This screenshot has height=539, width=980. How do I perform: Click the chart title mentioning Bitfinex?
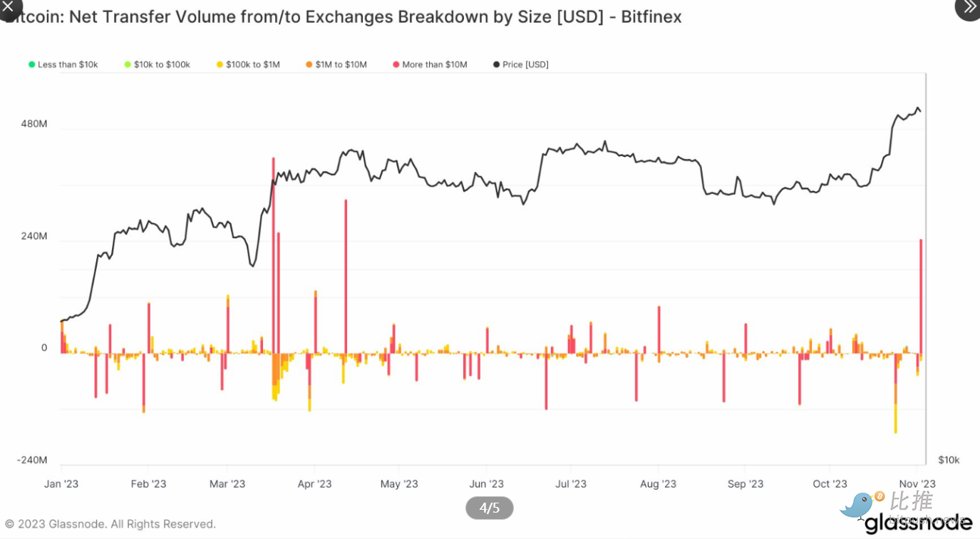point(342,17)
